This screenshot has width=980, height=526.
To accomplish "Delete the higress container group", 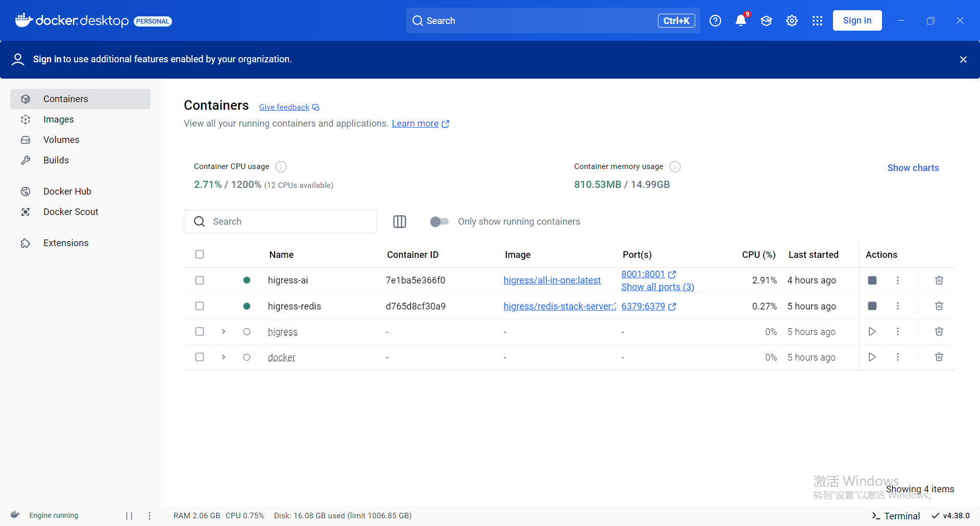I will pyautogui.click(x=939, y=331).
